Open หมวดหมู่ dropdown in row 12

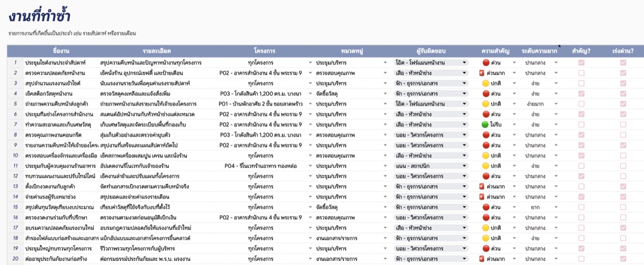click(385, 176)
